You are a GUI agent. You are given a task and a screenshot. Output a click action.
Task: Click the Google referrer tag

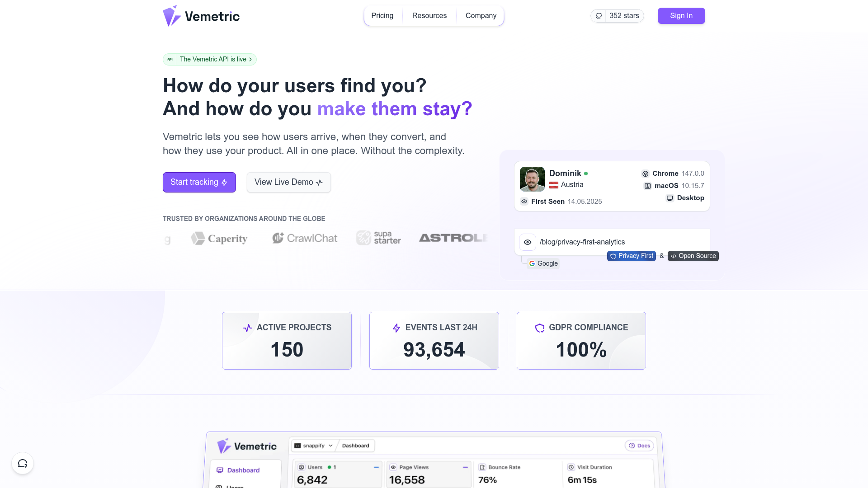pos(543,263)
